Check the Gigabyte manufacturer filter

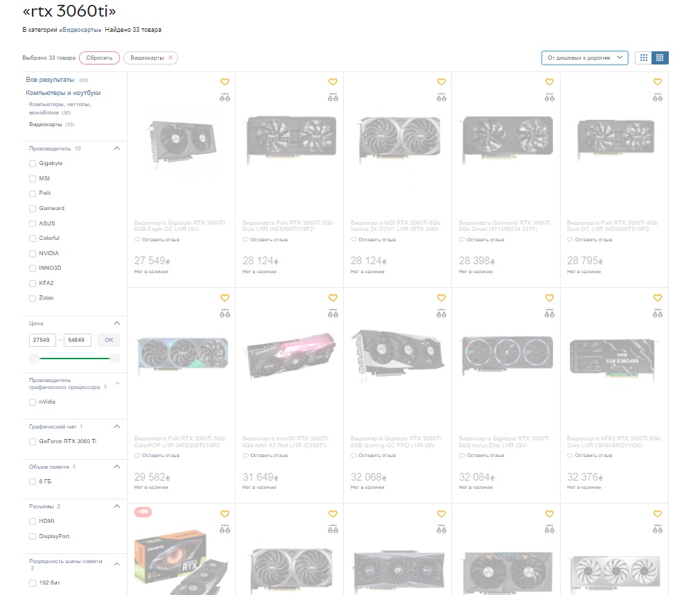click(x=33, y=164)
